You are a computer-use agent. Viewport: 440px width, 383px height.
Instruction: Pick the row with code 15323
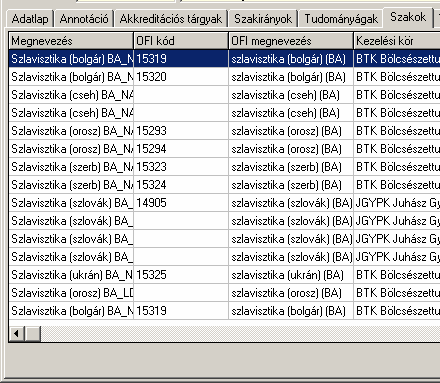point(181,167)
